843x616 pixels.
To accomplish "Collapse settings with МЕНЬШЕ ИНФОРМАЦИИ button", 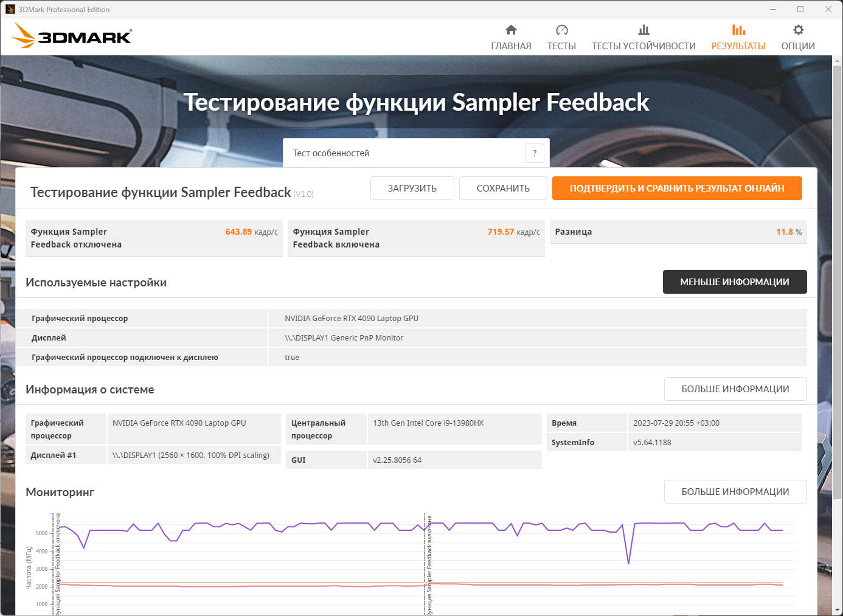I will [735, 282].
